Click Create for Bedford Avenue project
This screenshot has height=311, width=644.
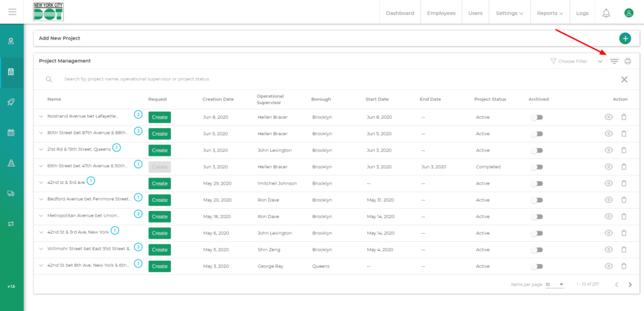tap(160, 200)
